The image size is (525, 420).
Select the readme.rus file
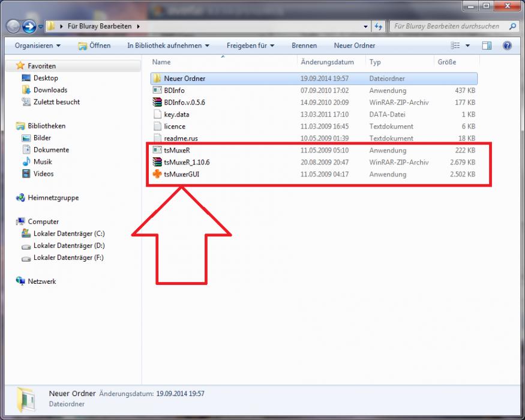[314, 139]
